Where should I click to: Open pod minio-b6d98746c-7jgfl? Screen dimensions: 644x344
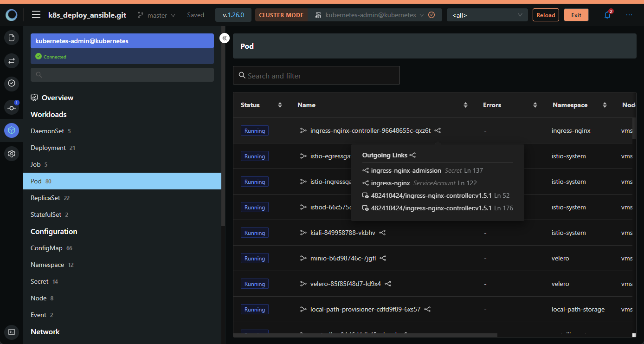(343, 258)
